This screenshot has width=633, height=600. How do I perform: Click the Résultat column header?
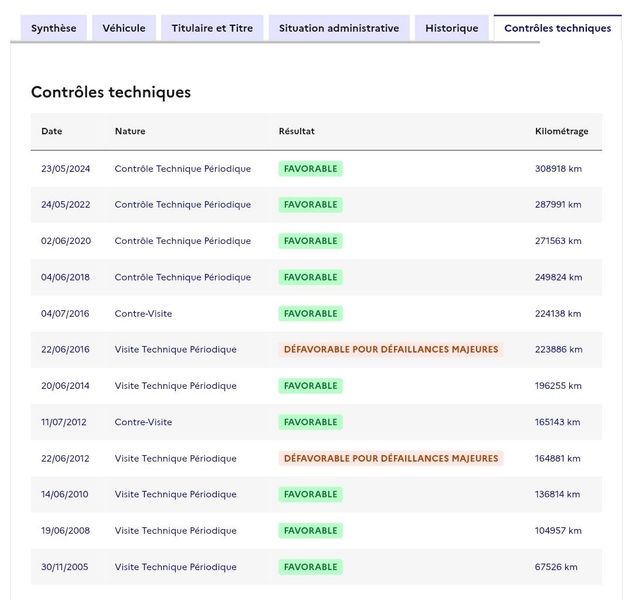click(296, 131)
